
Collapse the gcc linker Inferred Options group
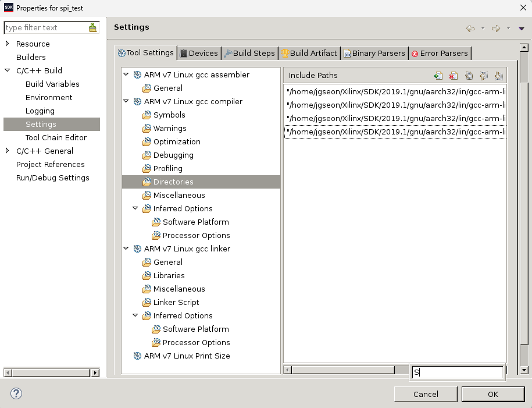pos(136,315)
